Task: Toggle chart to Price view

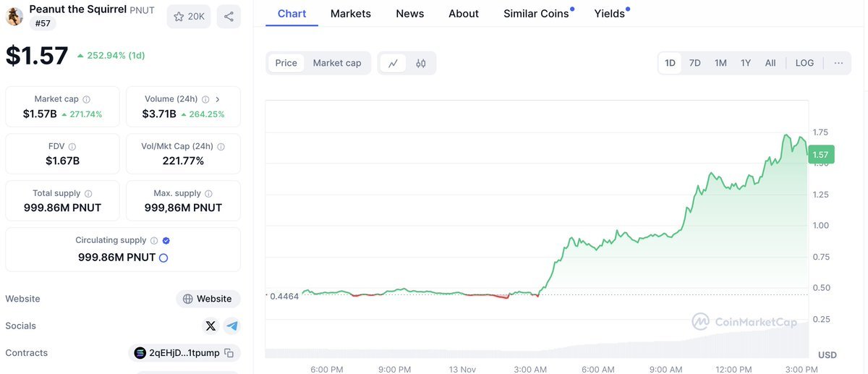Action: [x=286, y=63]
